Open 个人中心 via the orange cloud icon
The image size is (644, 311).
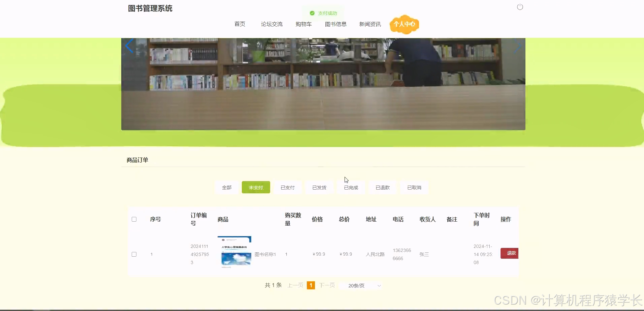click(404, 24)
